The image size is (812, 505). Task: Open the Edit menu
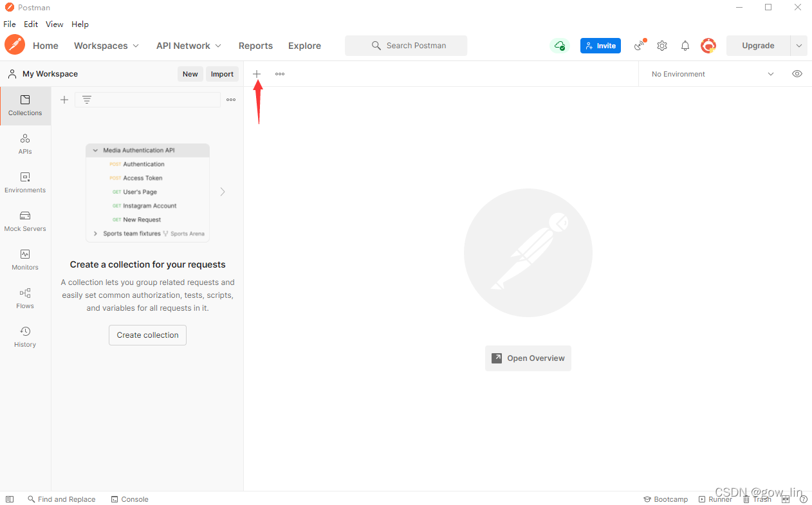(31, 24)
